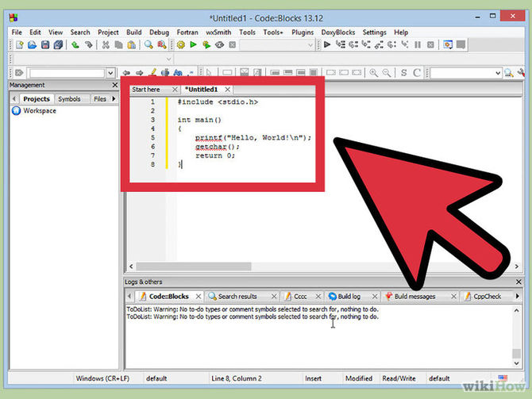Click the Next line debugger icon
The width and height of the screenshot is (532, 399).
click(353, 44)
